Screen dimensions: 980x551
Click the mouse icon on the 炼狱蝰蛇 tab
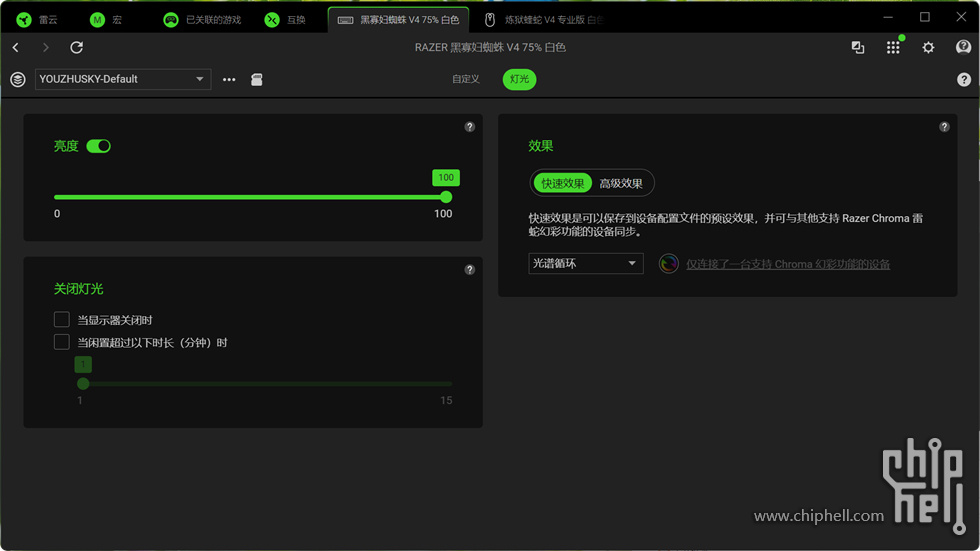tap(490, 20)
